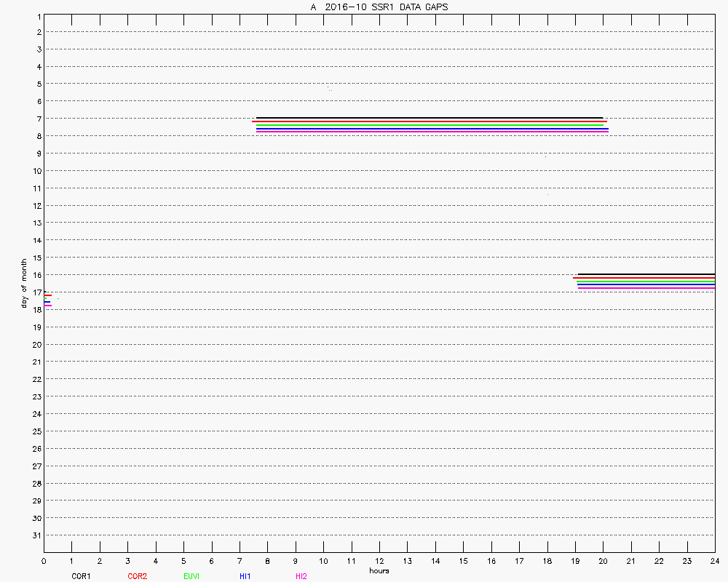Select the magenta HI2 gap bar on day 16
The width and height of the screenshot is (728, 582).
click(646, 289)
